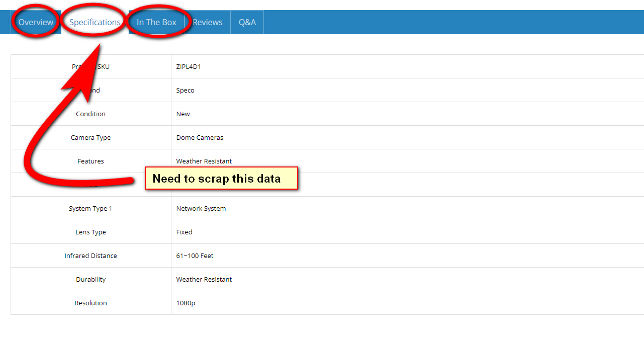
Task: Switch to the Specifications tab
Action: click(95, 22)
